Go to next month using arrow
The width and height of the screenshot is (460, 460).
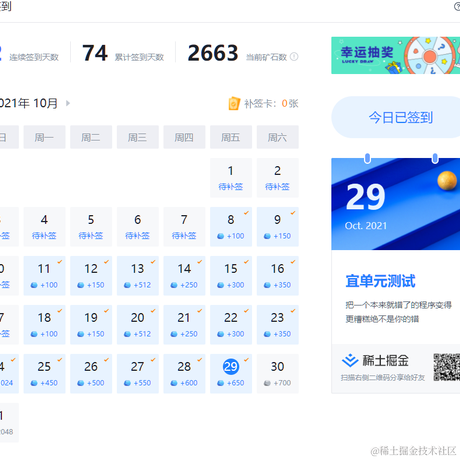coord(68,103)
